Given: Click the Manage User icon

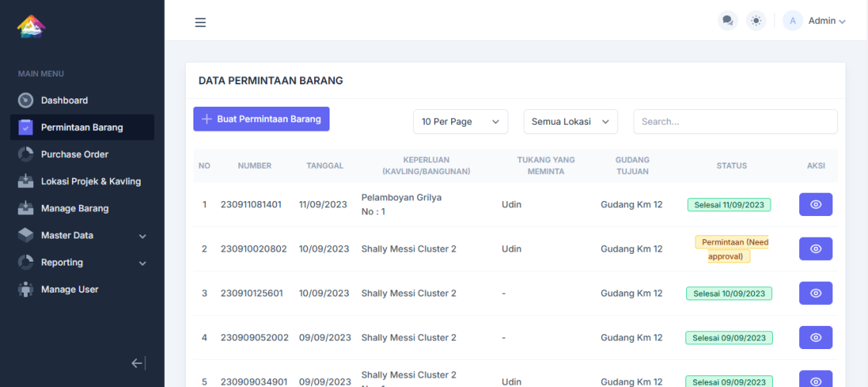Looking at the screenshot, I should pos(26,289).
